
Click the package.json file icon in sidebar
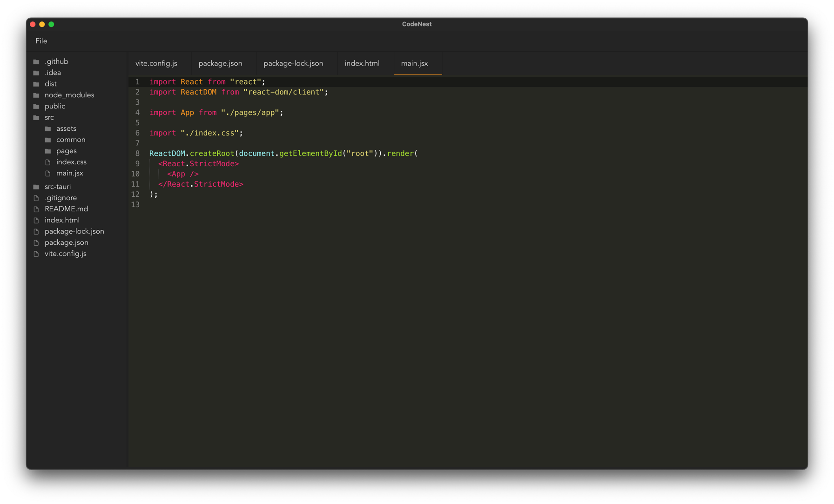click(x=36, y=242)
